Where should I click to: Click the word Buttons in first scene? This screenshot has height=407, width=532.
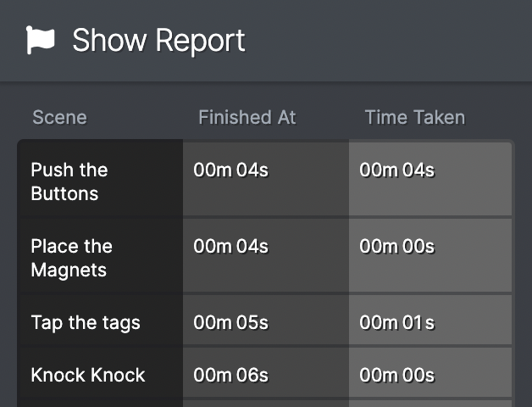[x=64, y=193]
